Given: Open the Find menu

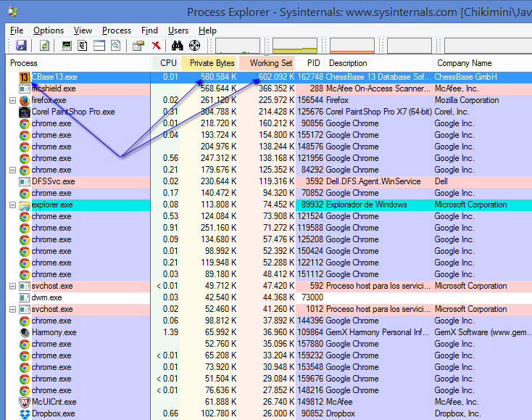Looking at the screenshot, I should 149,30.
